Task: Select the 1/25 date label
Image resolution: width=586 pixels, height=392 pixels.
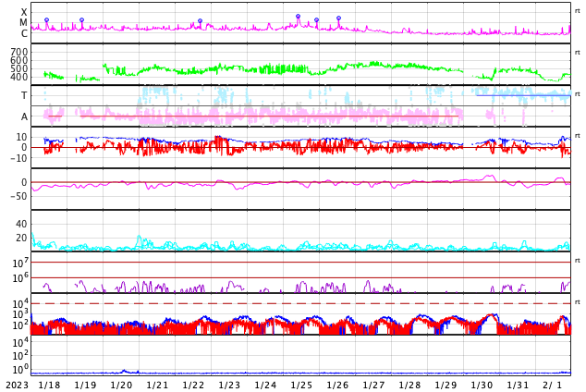Action: [301, 385]
